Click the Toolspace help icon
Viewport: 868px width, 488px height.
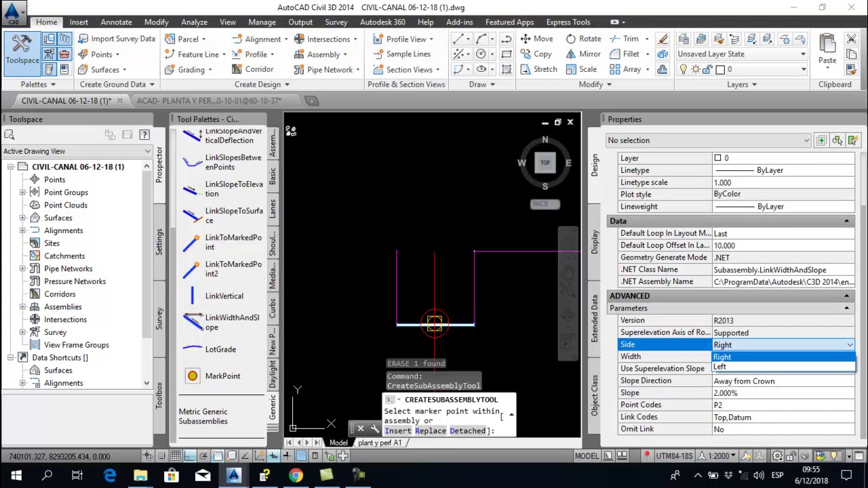pyautogui.click(x=144, y=135)
